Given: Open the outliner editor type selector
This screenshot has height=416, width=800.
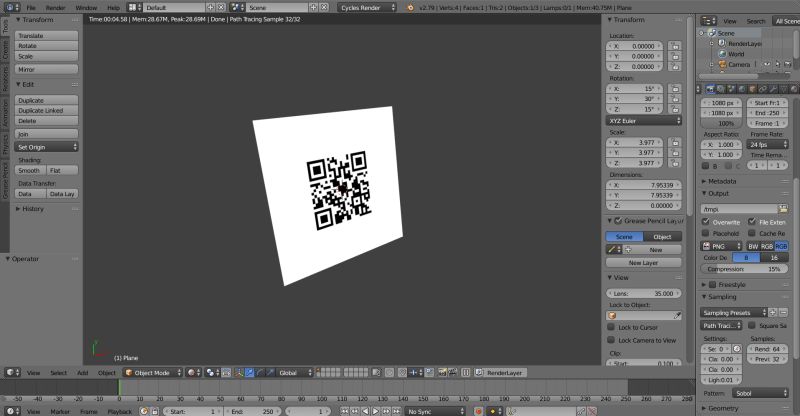Looking at the screenshot, I should point(709,21).
